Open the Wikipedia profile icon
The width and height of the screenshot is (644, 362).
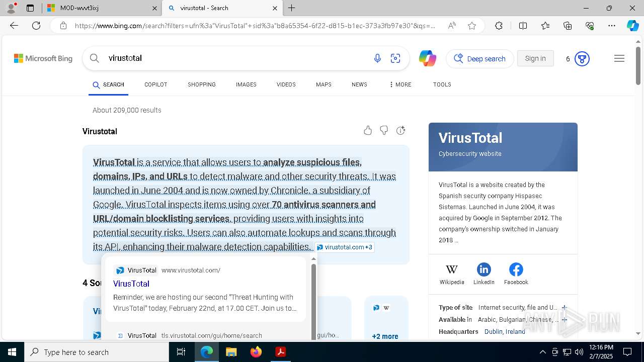coord(452,269)
